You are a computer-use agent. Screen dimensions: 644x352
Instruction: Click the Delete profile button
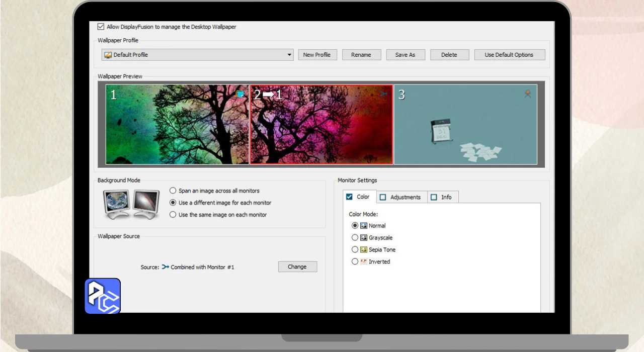[449, 55]
